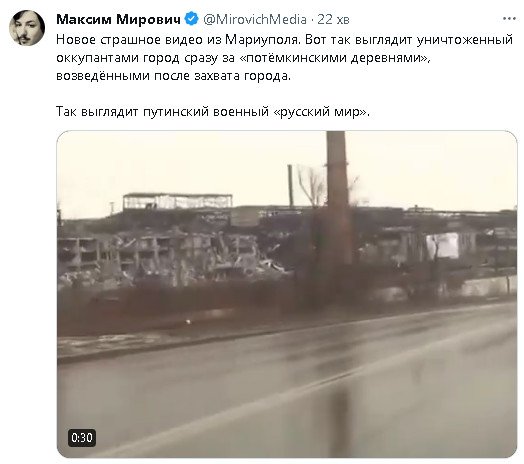
Task: Click the display name Максим Мирович
Action: 118,19
